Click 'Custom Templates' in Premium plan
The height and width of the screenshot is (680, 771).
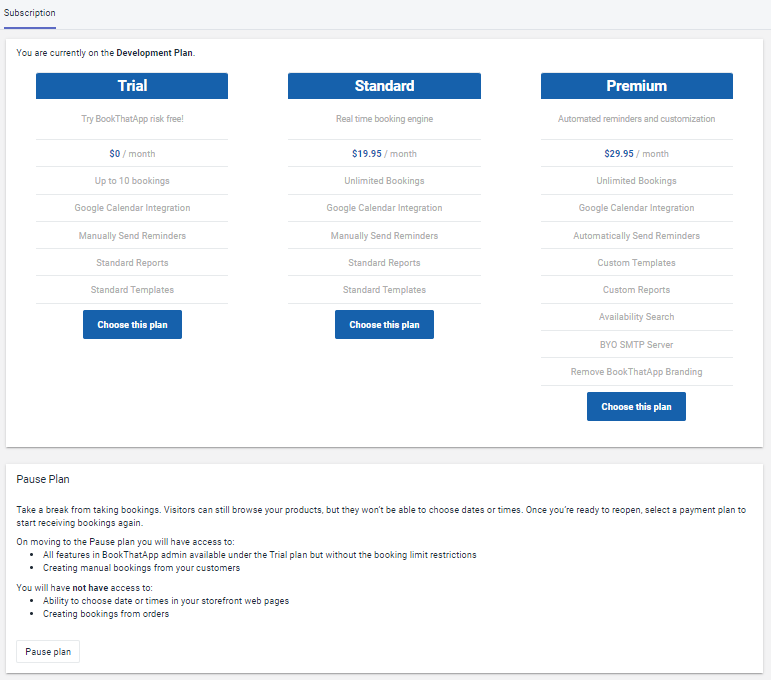pos(636,263)
